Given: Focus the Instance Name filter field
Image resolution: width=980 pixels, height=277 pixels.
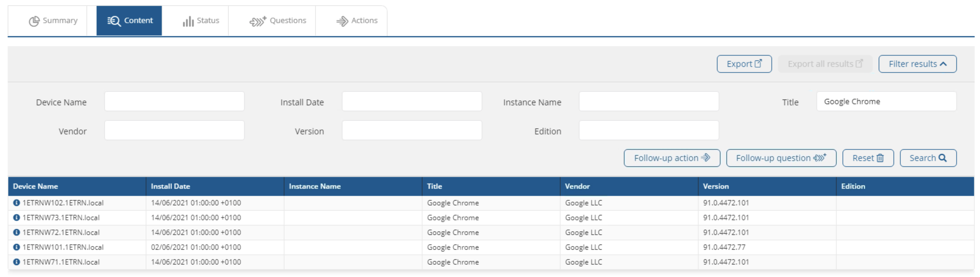Looking at the screenshot, I should point(648,102).
